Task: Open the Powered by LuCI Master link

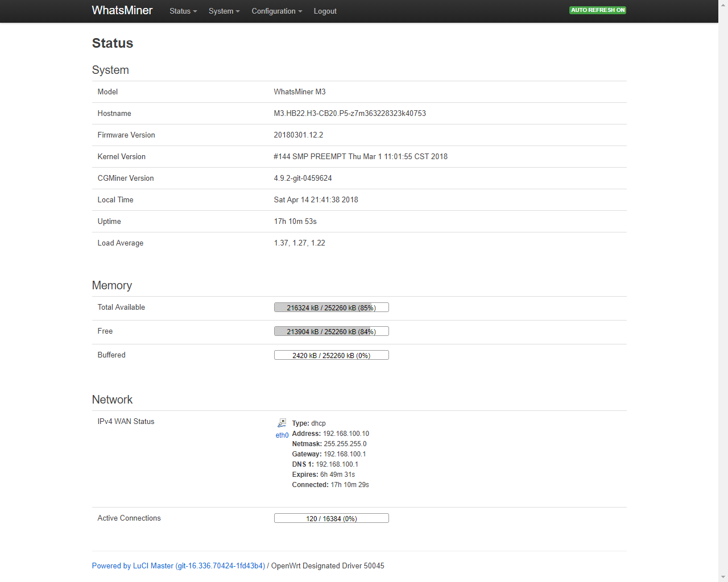Action: coord(179,566)
